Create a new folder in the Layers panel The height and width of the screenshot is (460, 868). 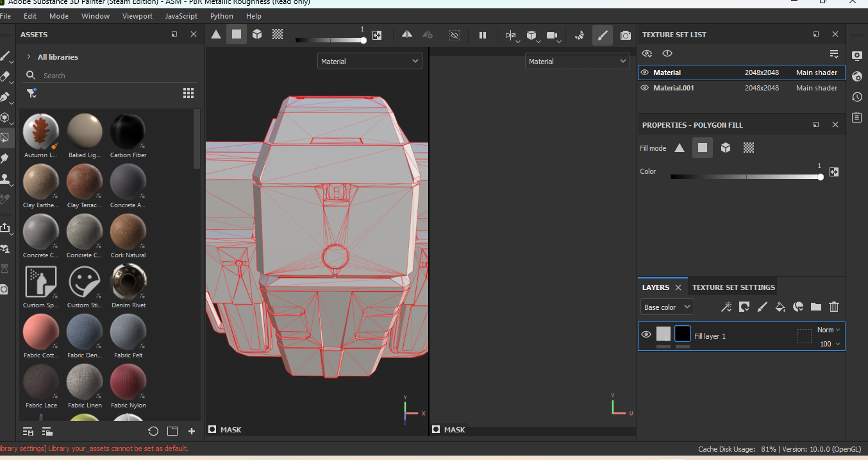click(x=815, y=307)
